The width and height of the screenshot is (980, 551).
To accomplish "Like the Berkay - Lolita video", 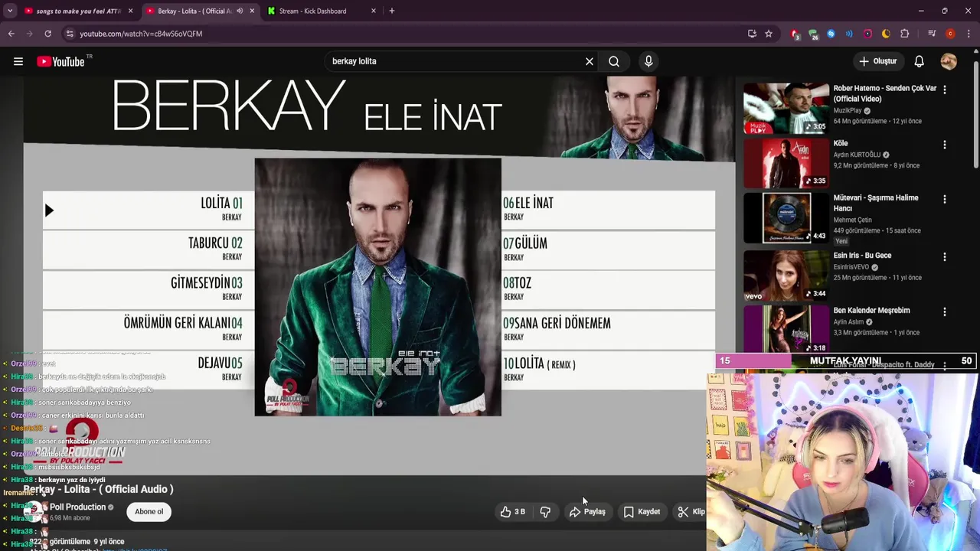I will [513, 512].
